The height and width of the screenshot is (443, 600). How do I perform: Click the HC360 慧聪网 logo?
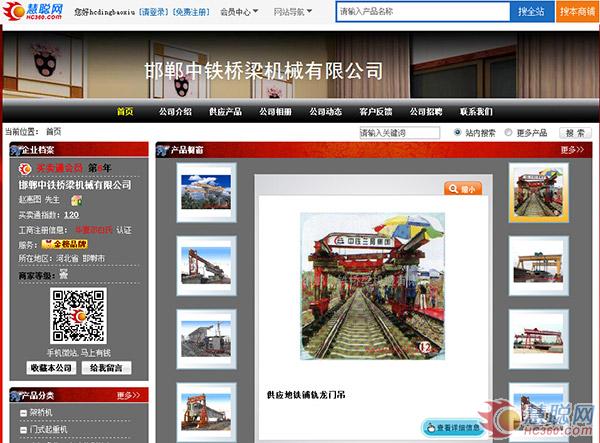pyautogui.click(x=33, y=11)
